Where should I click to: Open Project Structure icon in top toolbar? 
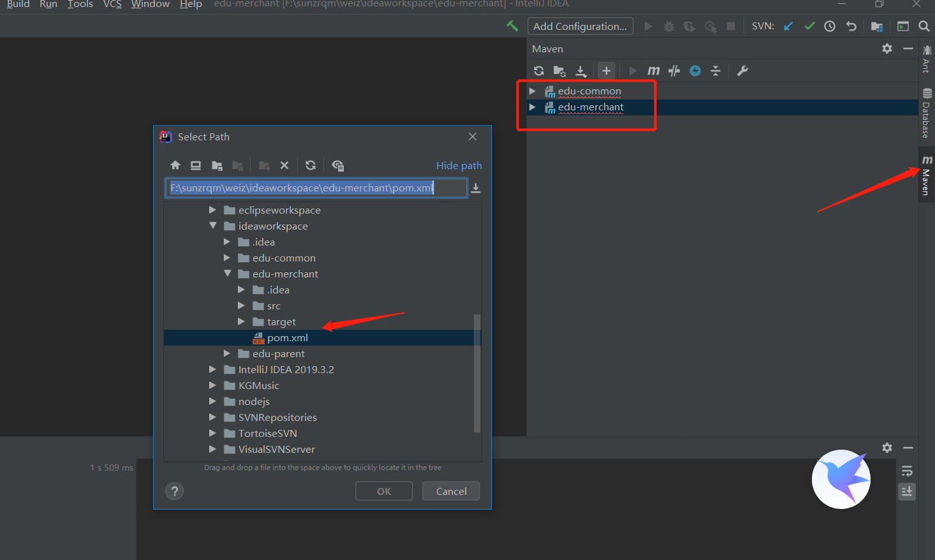(x=877, y=26)
